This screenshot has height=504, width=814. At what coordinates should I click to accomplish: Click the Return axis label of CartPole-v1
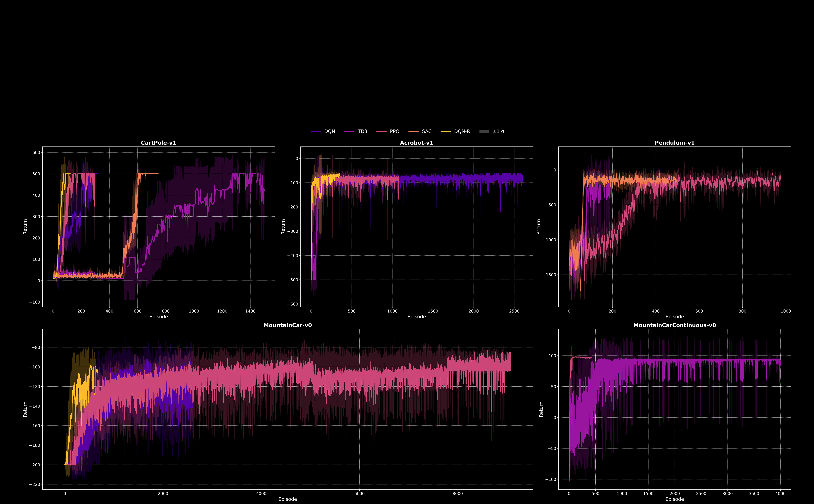pos(25,227)
